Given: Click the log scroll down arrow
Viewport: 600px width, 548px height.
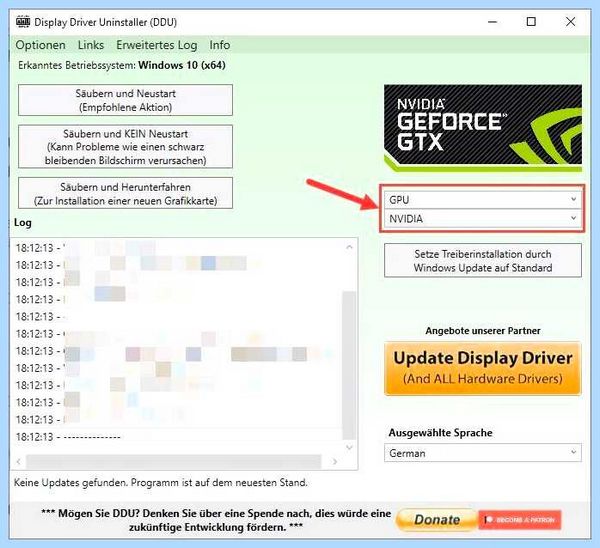Looking at the screenshot, I should point(349,447).
